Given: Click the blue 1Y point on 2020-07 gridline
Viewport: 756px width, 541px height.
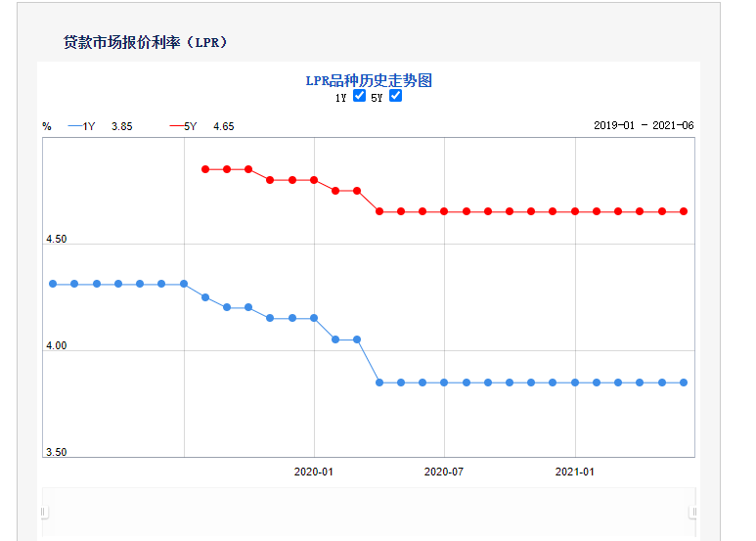Looking at the screenshot, I should pos(444,383).
